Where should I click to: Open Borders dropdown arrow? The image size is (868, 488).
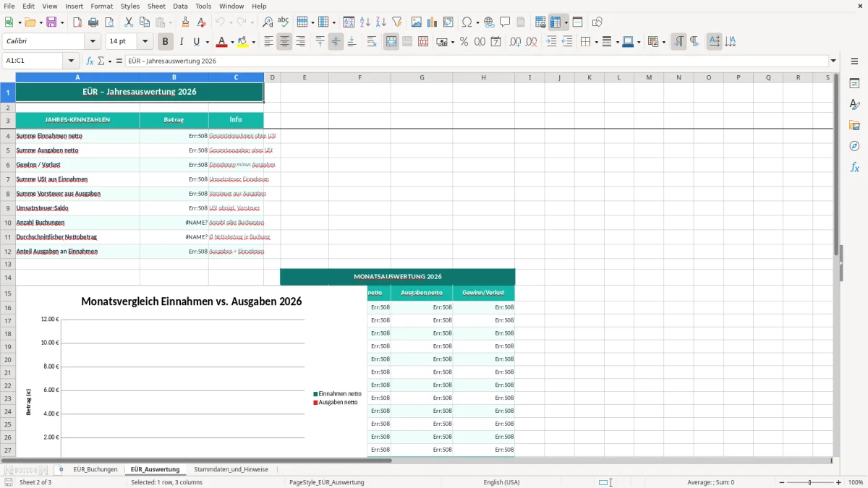click(x=595, y=42)
